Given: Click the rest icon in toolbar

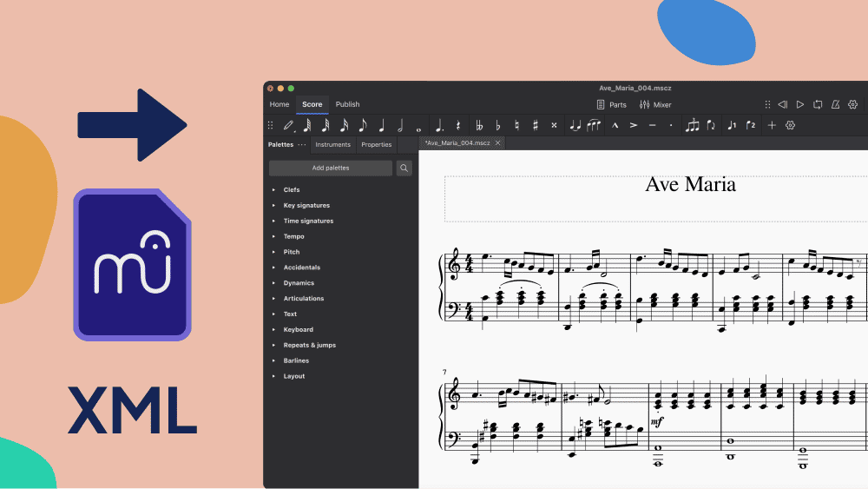Looking at the screenshot, I should click(x=458, y=126).
